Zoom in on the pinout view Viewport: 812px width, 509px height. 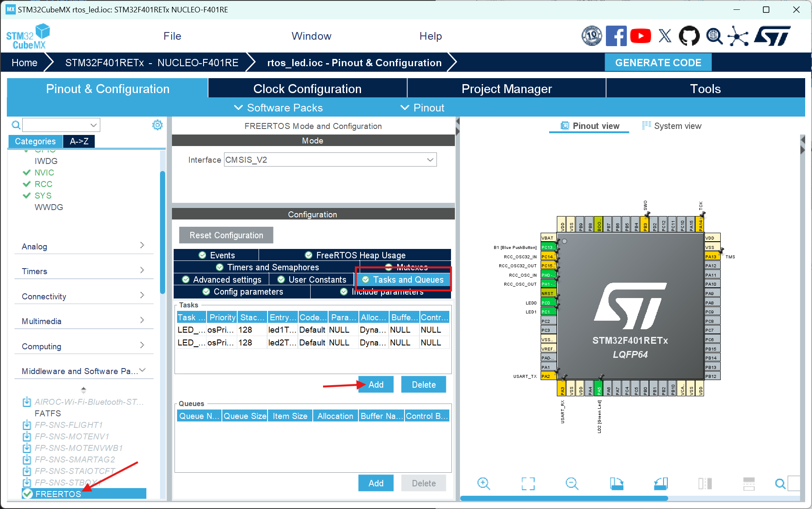483,484
